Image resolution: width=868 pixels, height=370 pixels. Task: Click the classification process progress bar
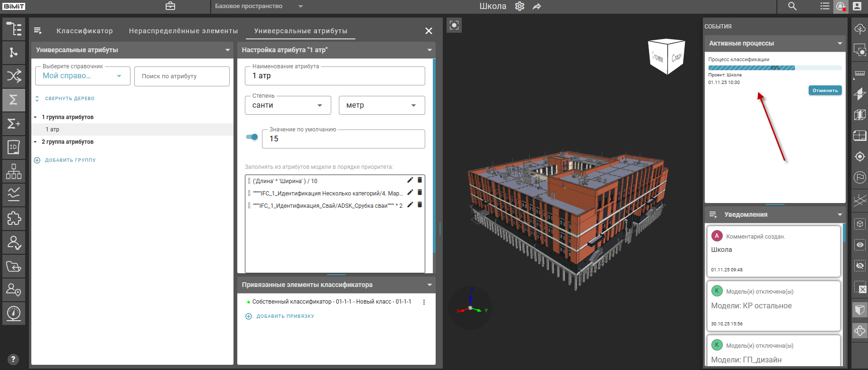(x=775, y=68)
